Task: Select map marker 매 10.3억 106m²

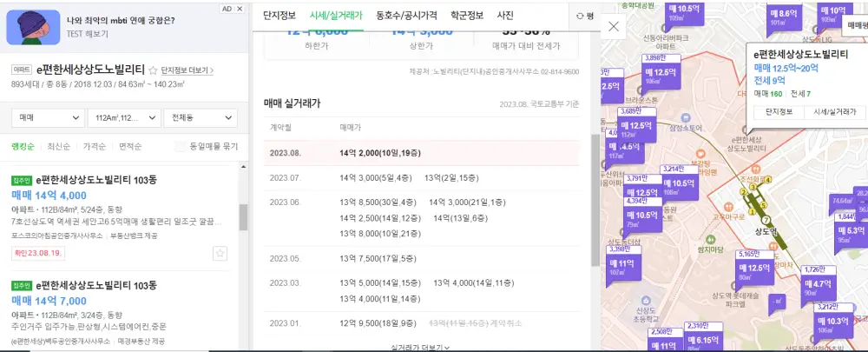Action: coord(833,323)
